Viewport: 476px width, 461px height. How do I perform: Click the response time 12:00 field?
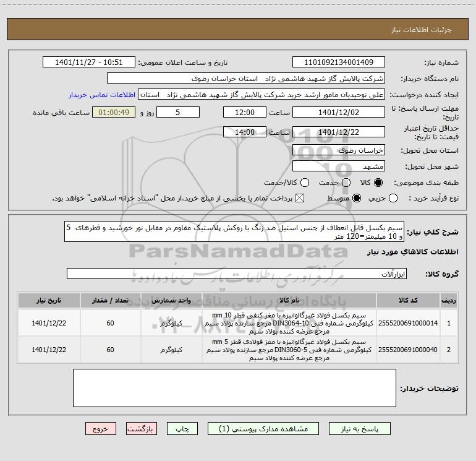point(245,112)
